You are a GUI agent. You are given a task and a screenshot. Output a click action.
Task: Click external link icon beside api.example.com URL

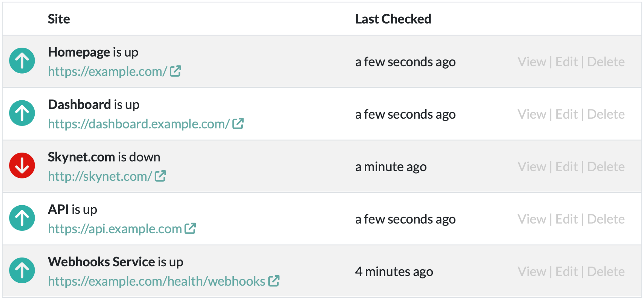coord(190,228)
